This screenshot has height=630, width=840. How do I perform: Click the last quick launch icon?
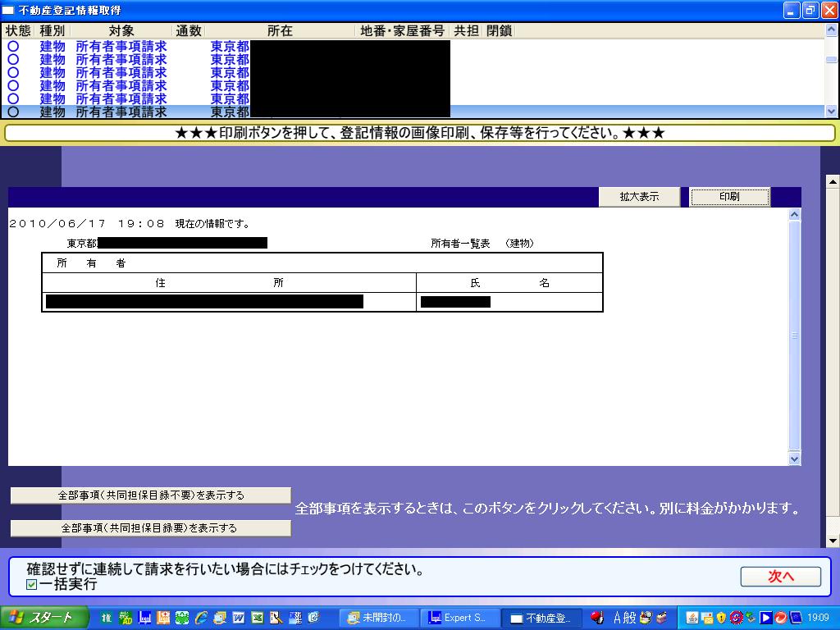314,618
